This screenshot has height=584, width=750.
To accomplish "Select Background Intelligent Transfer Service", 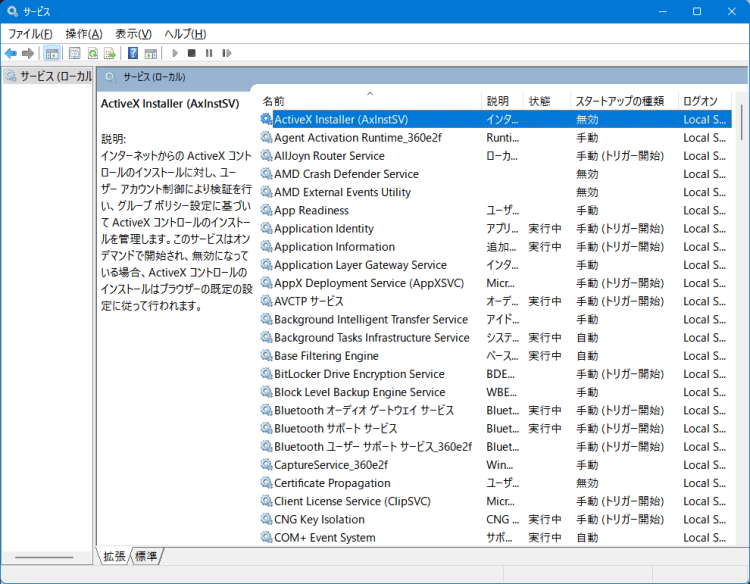I will click(496, 320).
